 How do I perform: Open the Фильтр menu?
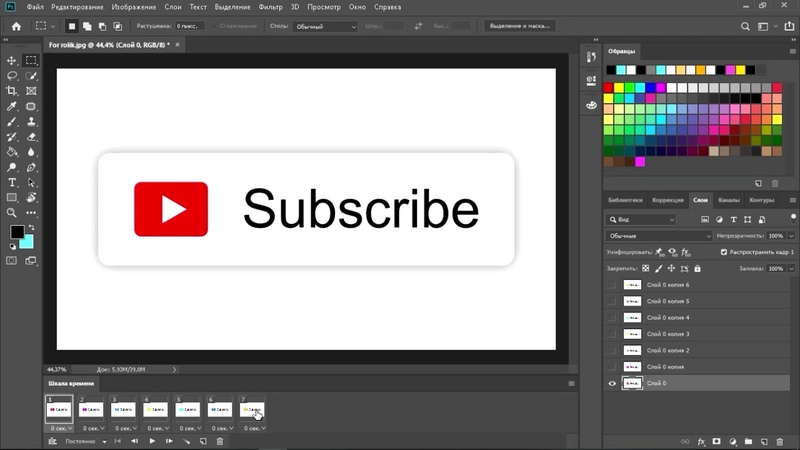[270, 7]
